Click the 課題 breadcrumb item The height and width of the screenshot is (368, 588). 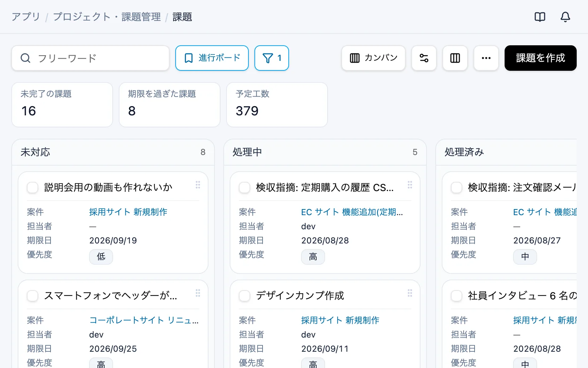182,17
